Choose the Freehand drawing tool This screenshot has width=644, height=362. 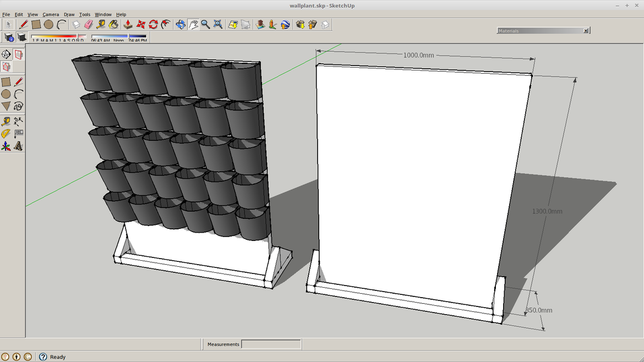pyautogui.click(x=19, y=106)
